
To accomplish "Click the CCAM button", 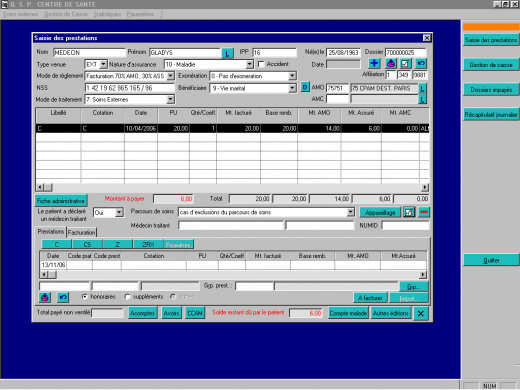I will [x=195, y=313].
